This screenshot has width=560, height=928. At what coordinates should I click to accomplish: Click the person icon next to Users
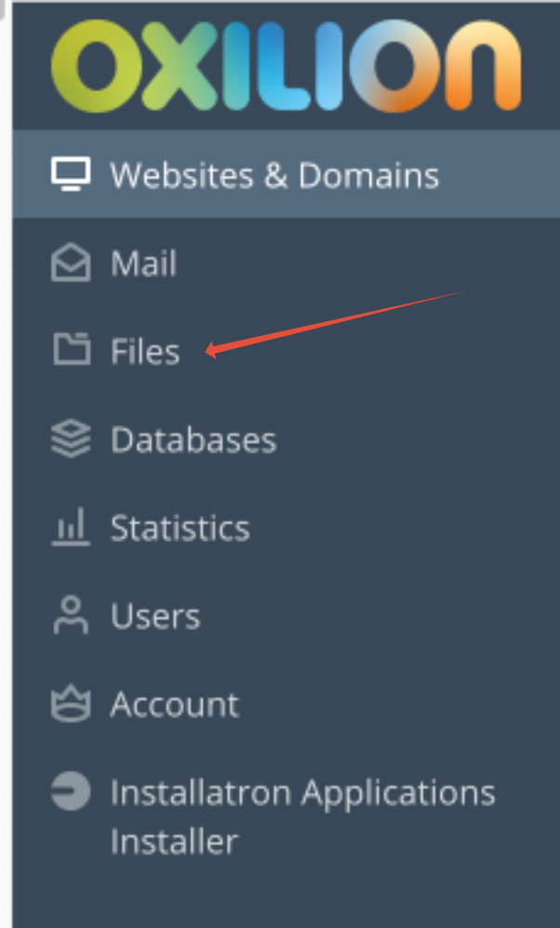point(71,615)
